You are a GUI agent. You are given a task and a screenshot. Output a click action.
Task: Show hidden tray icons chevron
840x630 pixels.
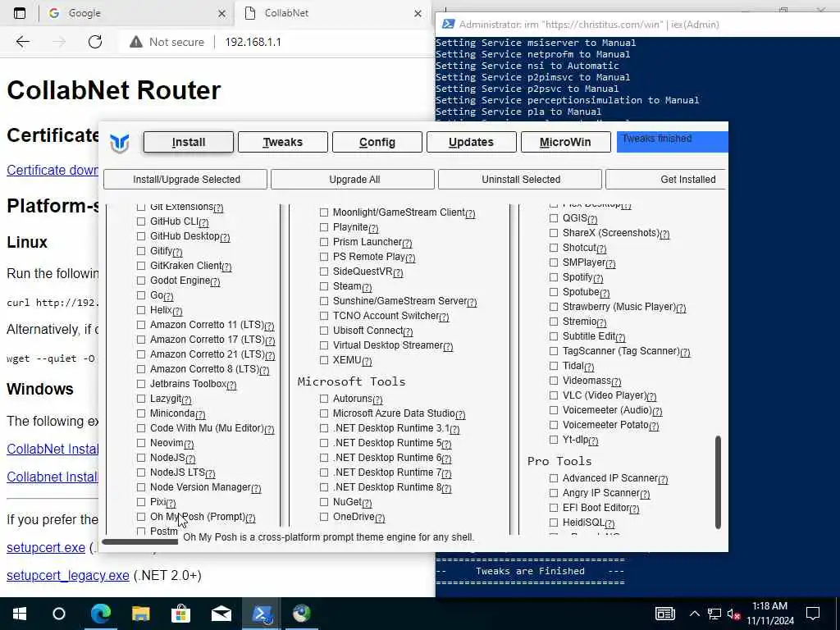(x=694, y=614)
